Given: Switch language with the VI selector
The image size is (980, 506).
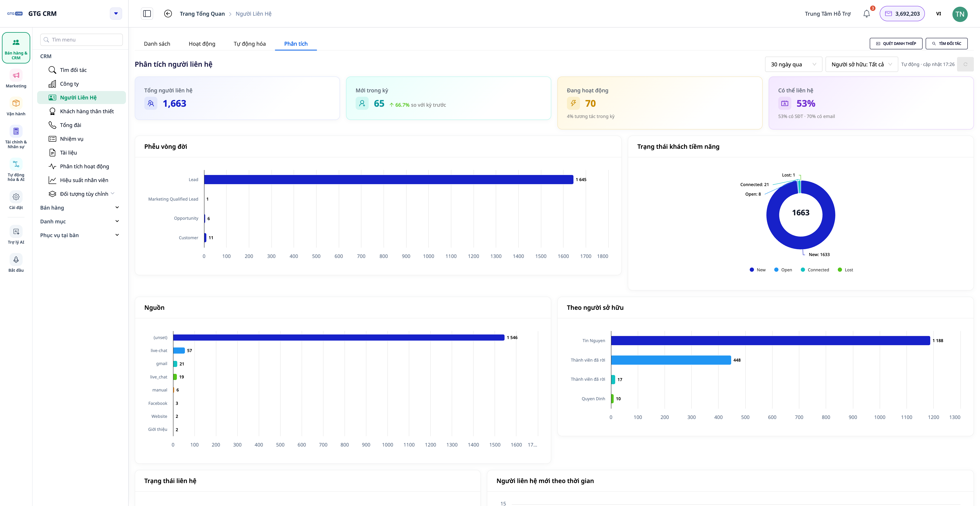Looking at the screenshot, I should click(x=938, y=14).
